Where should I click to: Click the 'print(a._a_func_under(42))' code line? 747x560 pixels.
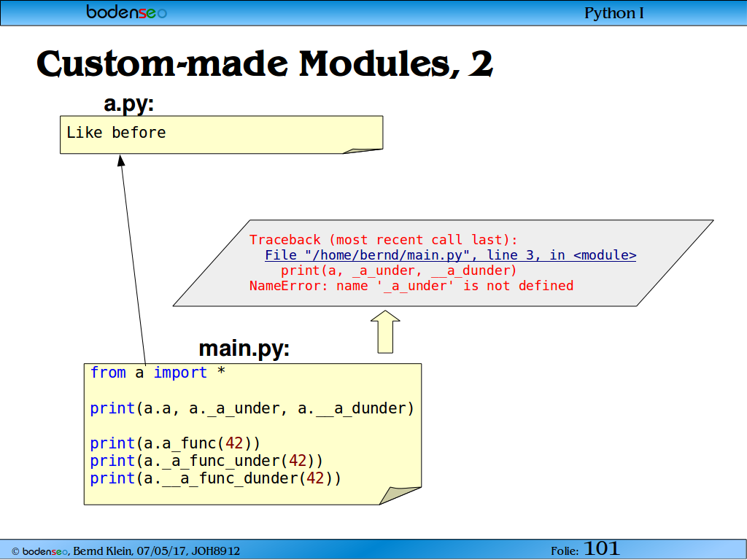[x=206, y=461]
